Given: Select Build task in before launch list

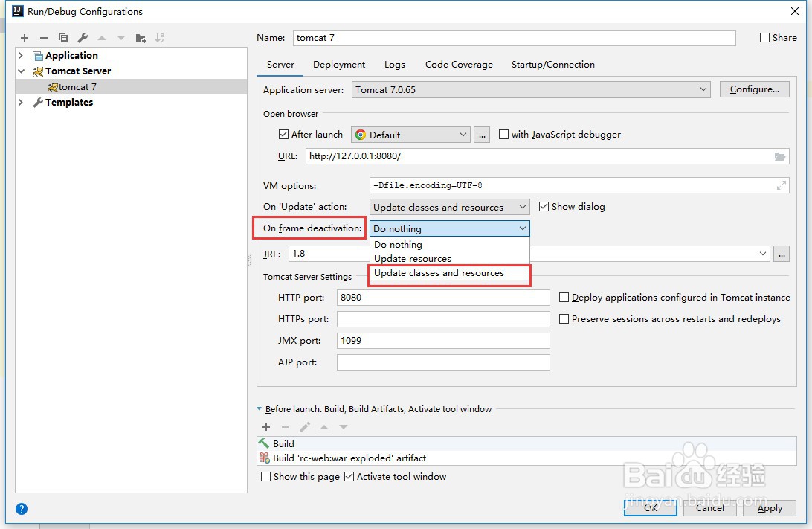Looking at the screenshot, I should pos(526,443).
